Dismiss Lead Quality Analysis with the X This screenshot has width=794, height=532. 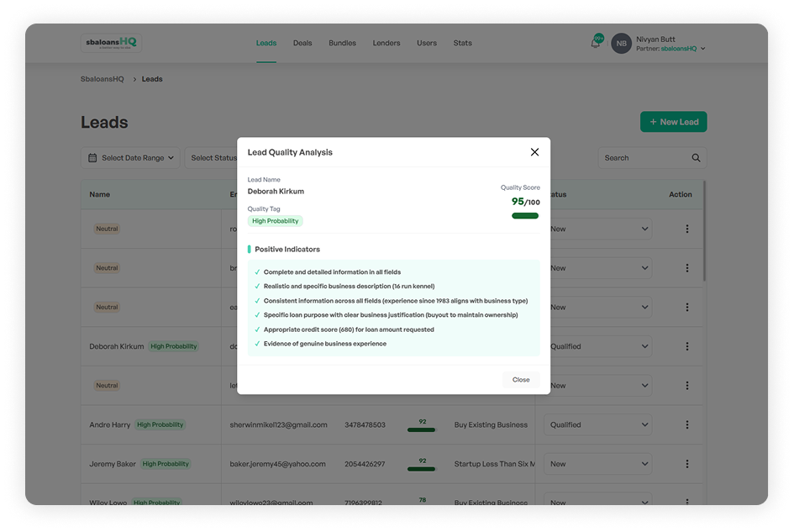click(534, 152)
